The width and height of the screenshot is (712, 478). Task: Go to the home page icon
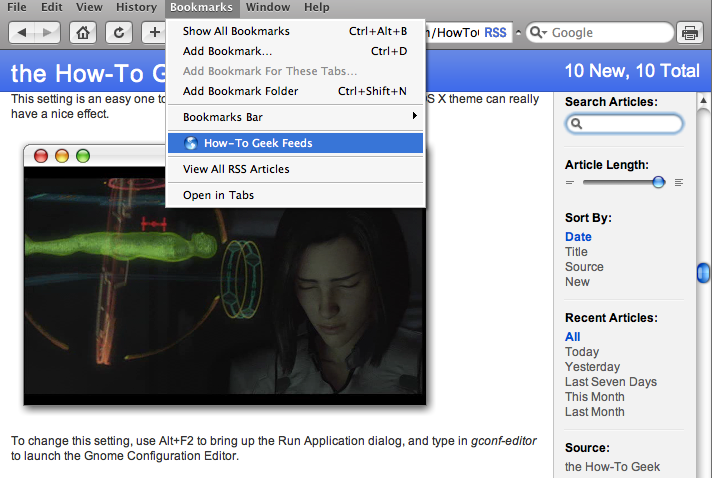pos(83,32)
